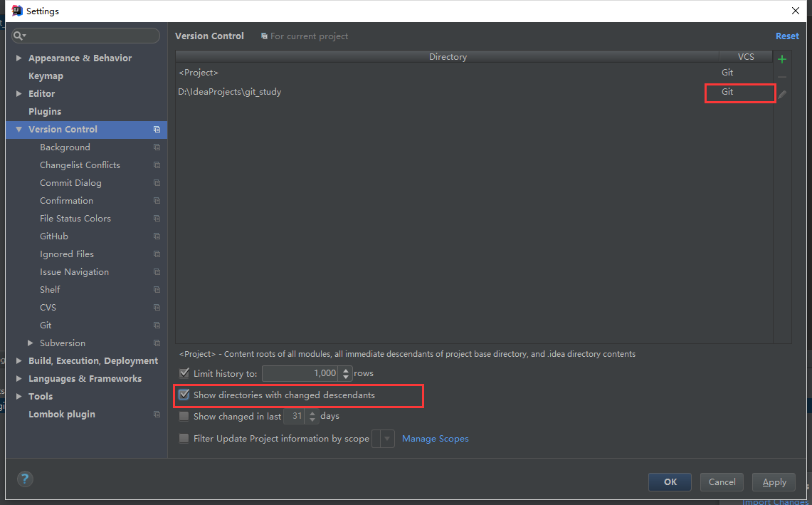Click project-level icon beside Commit Dialog
Image resolution: width=812 pixels, height=505 pixels.
[x=157, y=183]
